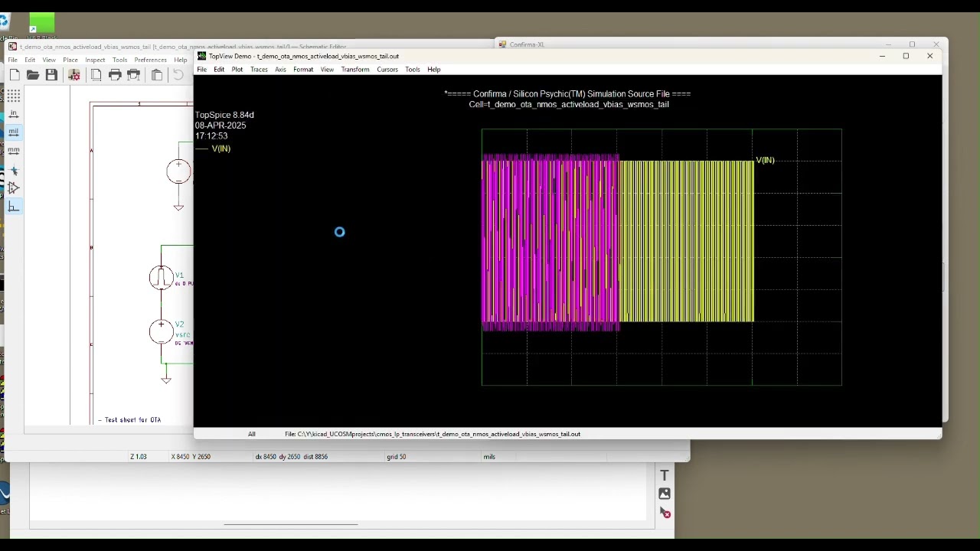Screen dimensions: 980x551
Task: Click Print icon in Schematic Editor
Action: [x=115, y=74]
